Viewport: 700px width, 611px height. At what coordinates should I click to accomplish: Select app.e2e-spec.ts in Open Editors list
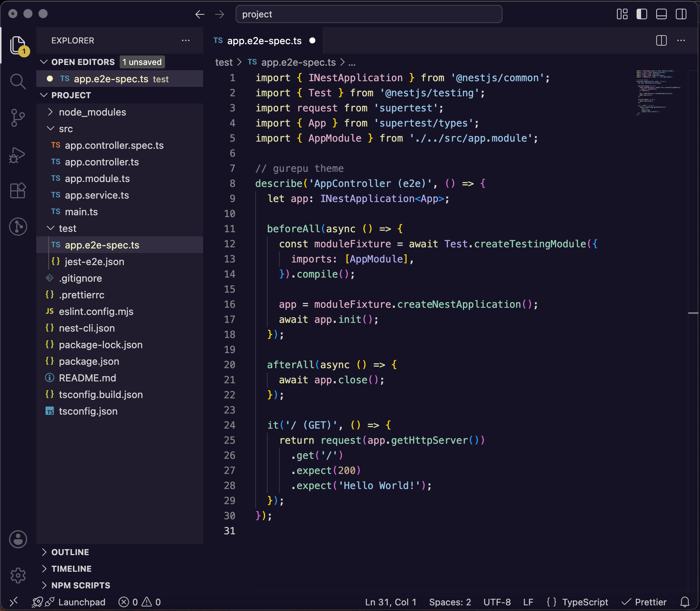click(120, 79)
